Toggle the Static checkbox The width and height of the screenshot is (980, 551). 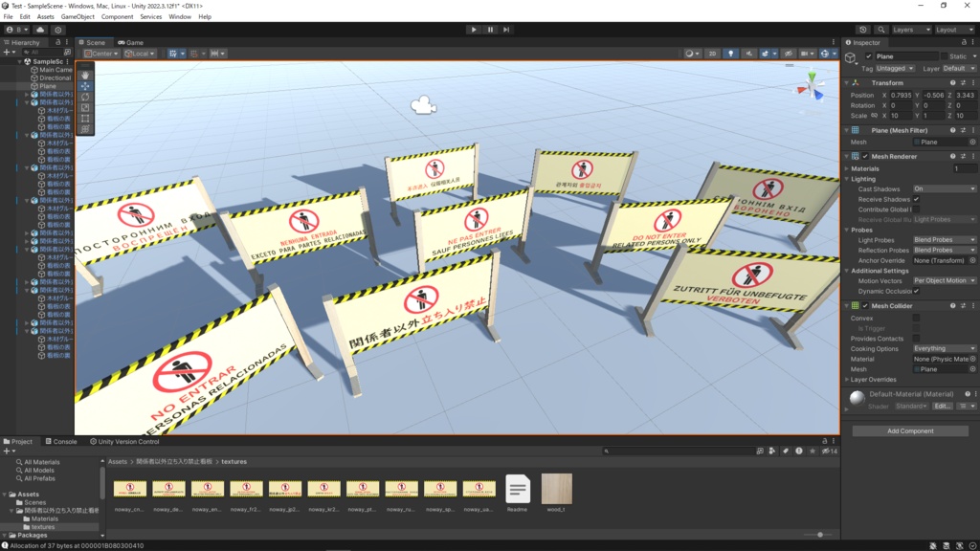[x=944, y=56]
